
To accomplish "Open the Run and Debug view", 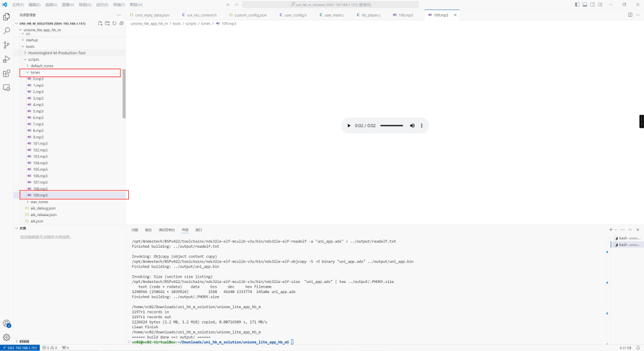I will coord(7,59).
